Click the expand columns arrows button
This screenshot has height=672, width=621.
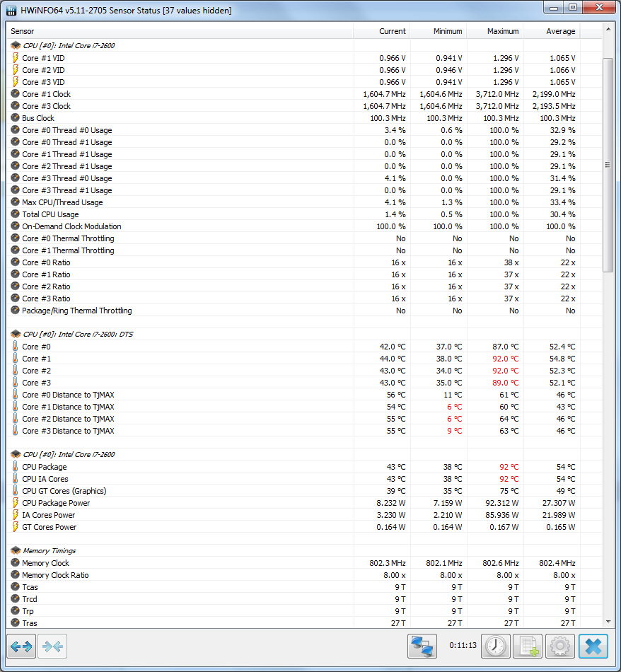click(21, 646)
